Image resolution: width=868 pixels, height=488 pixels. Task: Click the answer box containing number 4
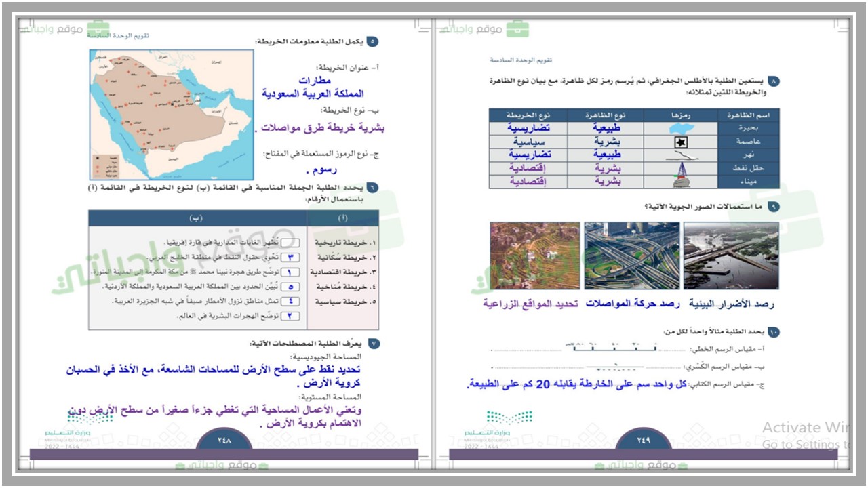point(291,301)
